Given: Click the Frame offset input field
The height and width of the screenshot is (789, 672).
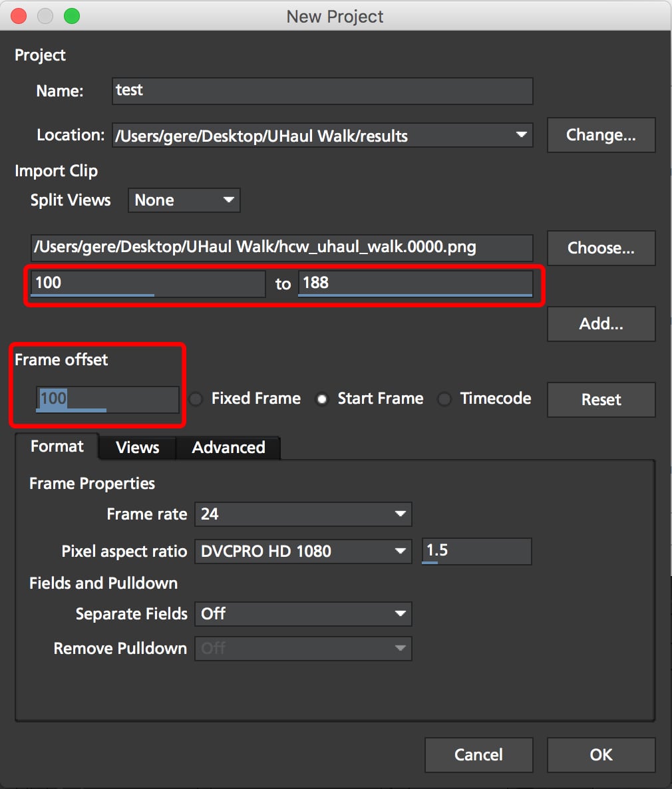Looking at the screenshot, I should coord(107,399).
